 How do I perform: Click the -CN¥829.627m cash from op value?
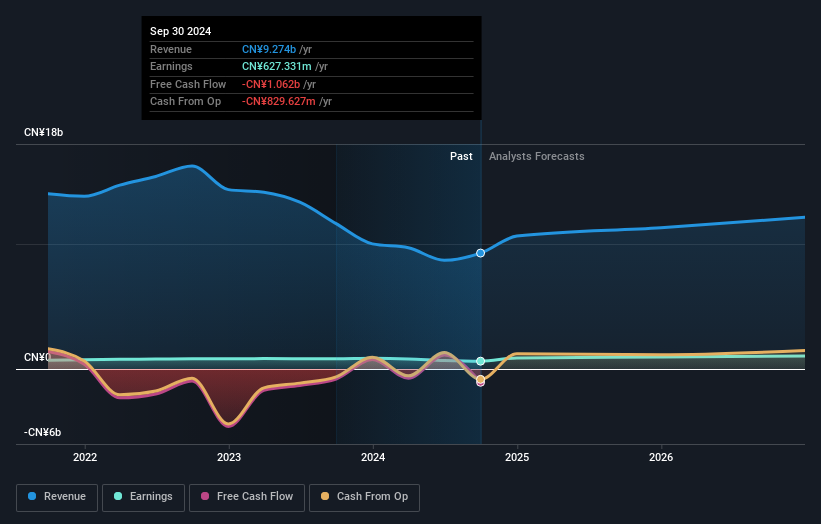(x=279, y=102)
